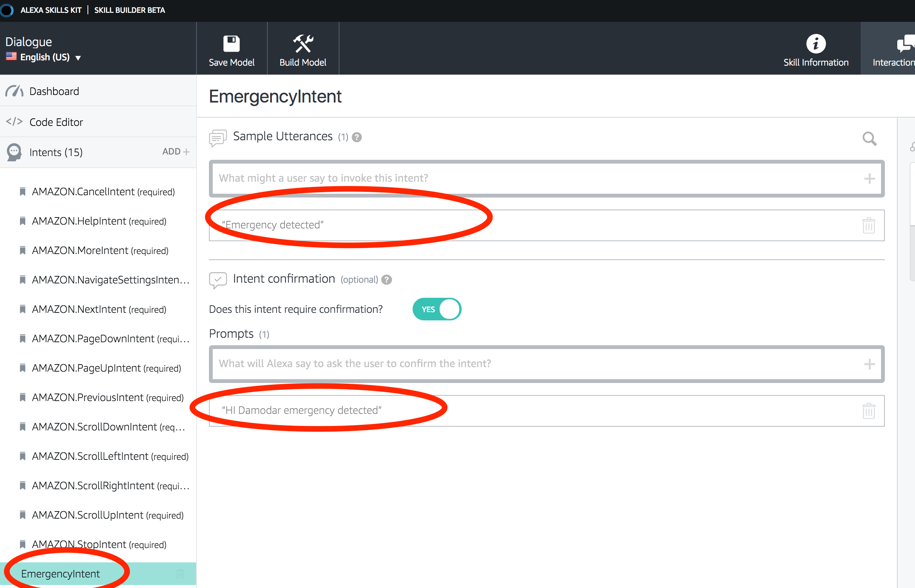The width and height of the screenshot is (915, 588).
Task: Click the Save Model button label
Action: [232, 63]
